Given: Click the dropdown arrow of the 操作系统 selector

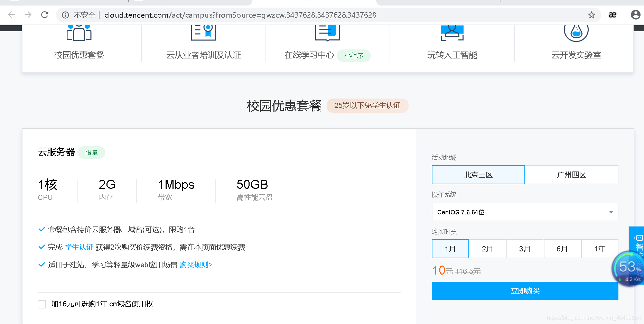Looking at the screenshot, I should pyautogui.click(x=611, y=212).
